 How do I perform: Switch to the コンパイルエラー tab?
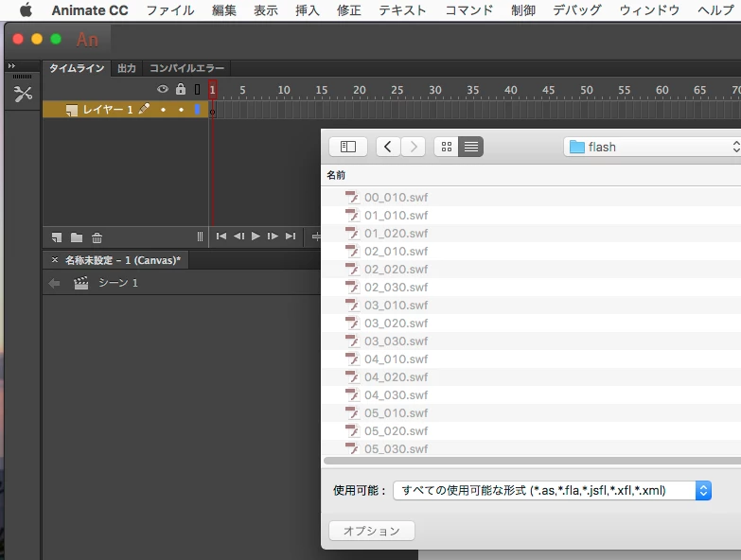[186, 68]
